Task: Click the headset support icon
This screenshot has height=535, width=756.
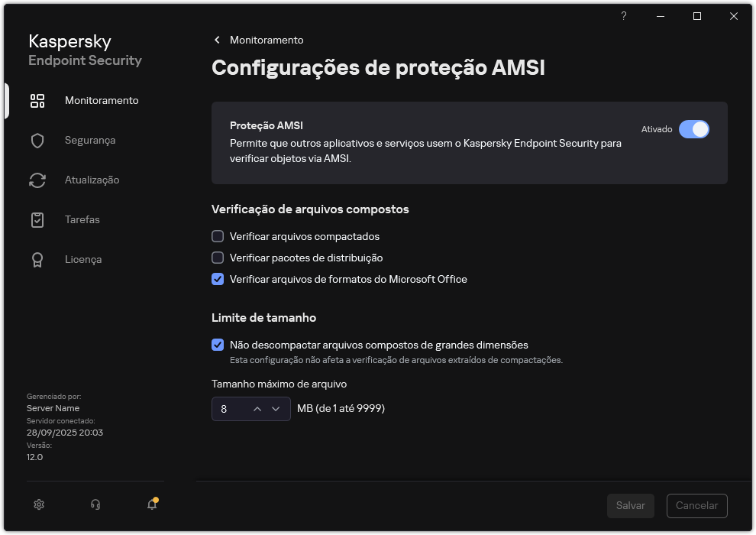Action: point(95,504)
